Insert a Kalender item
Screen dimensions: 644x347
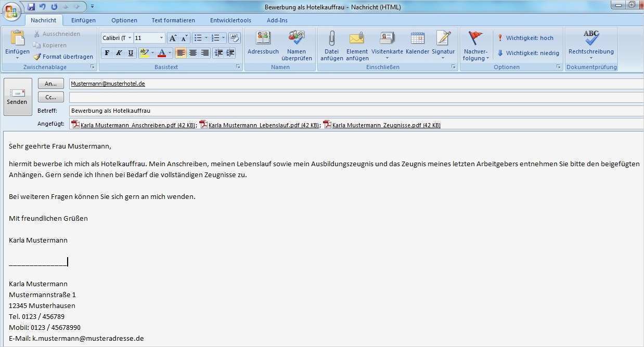click(417, 44)
